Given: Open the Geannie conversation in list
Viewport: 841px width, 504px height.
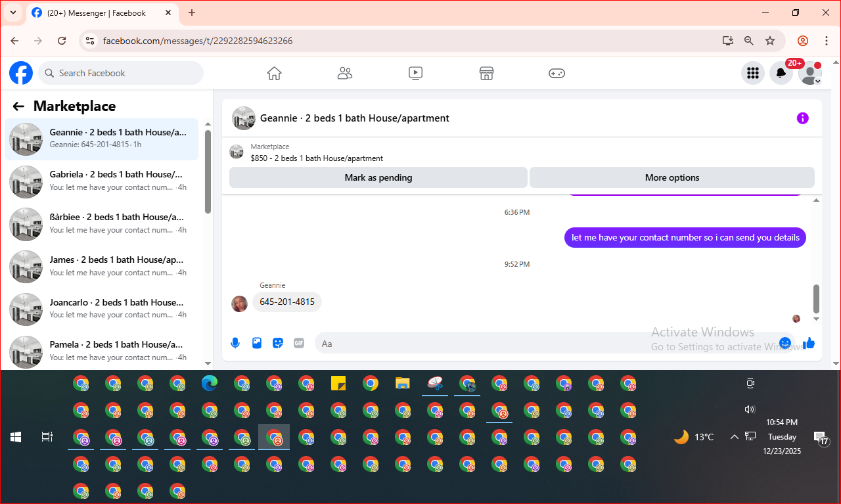Looking at the screenshot, I should [x=102, y=139].
